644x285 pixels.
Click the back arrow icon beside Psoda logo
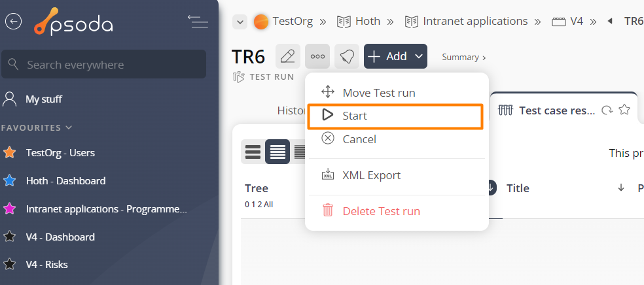(x=13, y=22)
